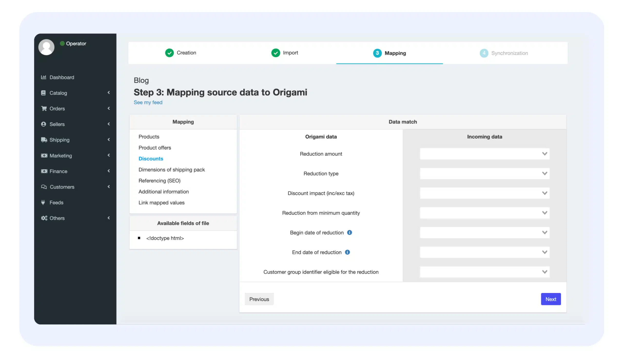
Task: Click the Finance banknote icon
Action: pos(44,171)
